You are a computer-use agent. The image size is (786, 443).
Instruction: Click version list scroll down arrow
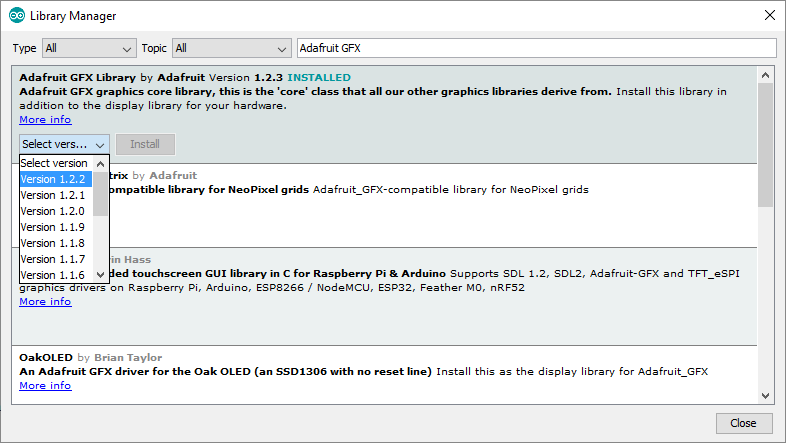[x=100, y=275]
